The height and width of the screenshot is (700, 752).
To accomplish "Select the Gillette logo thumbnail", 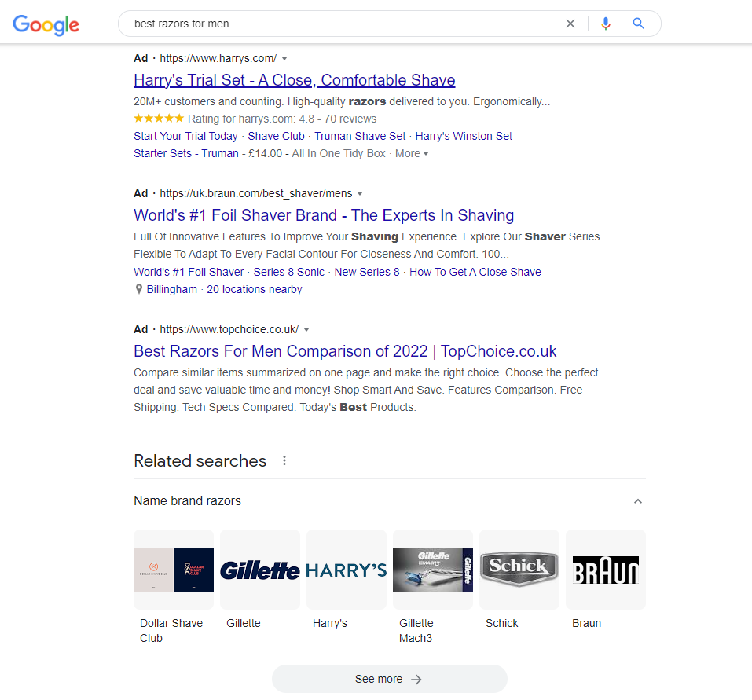I will (x=260, y=570).
